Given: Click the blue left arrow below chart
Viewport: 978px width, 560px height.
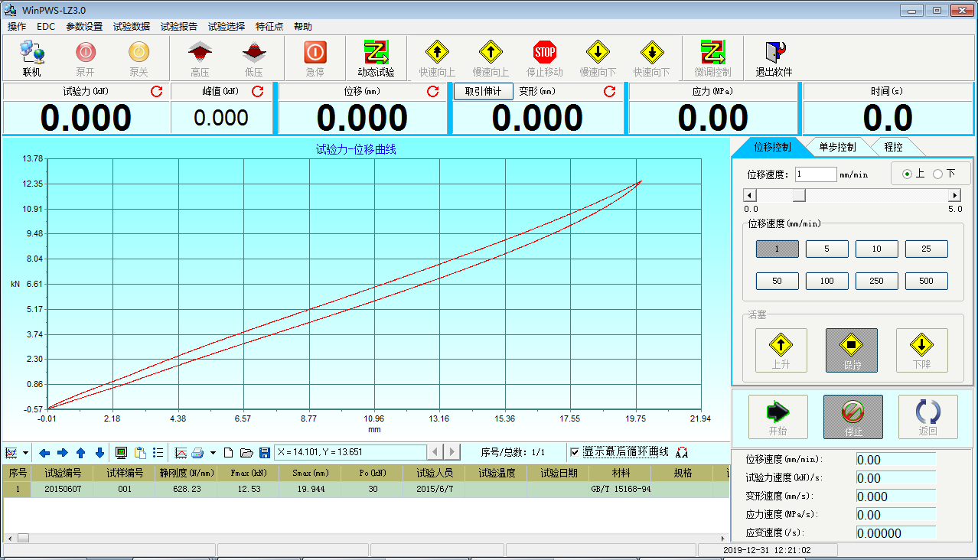Looking at the screenshot, I should 44,452.
